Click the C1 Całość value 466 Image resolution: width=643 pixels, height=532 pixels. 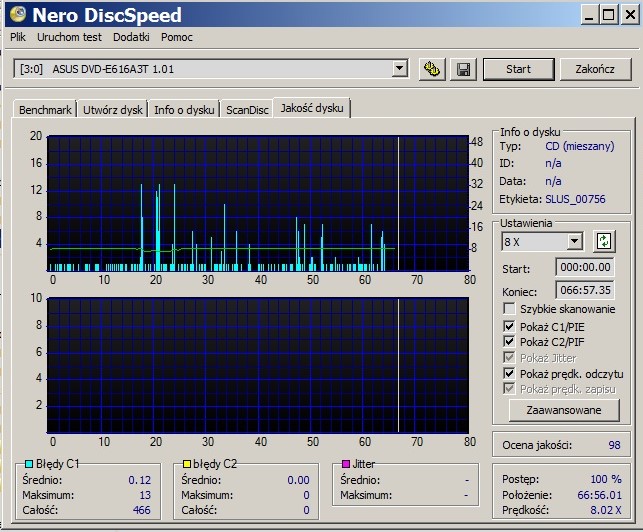pos(141,510)
